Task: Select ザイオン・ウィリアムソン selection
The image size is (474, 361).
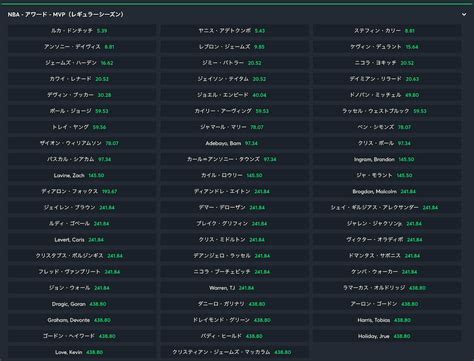Action: point(82,143)
